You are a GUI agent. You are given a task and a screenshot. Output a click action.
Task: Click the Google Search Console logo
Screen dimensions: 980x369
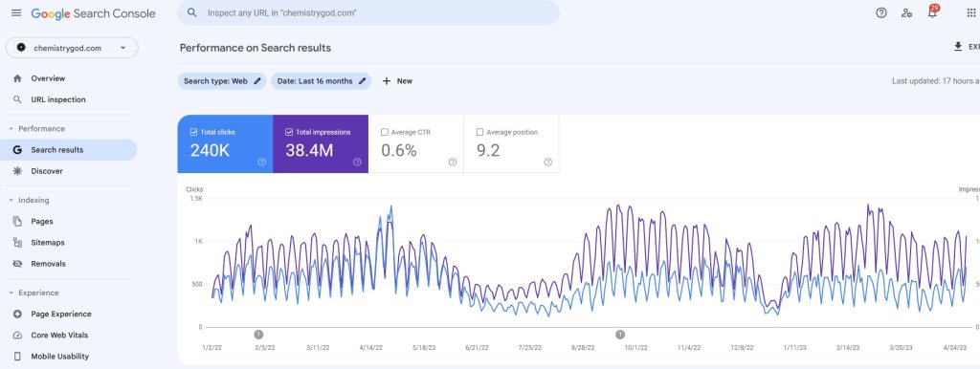93,13
